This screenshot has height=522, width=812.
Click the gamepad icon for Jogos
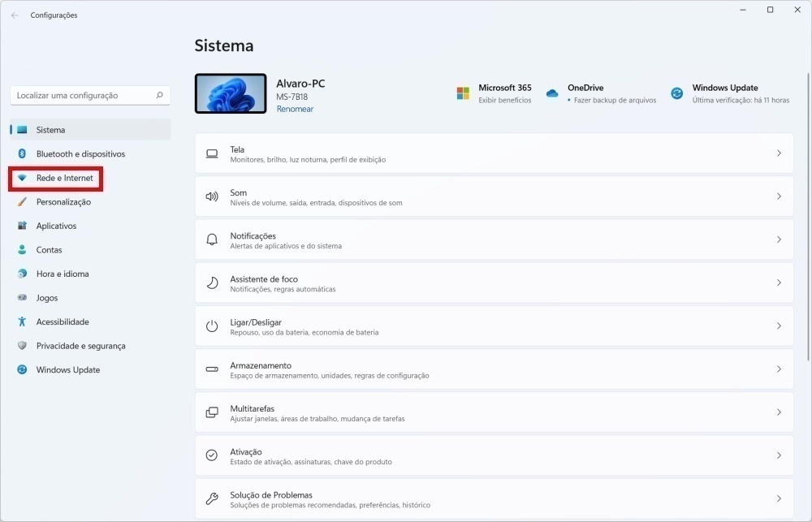click(22, 298)
